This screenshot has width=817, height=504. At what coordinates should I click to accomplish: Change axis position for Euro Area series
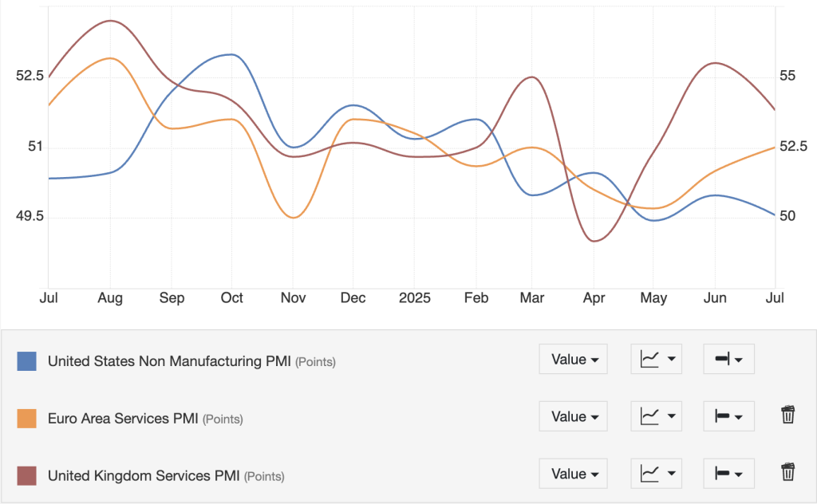(728, 416)
